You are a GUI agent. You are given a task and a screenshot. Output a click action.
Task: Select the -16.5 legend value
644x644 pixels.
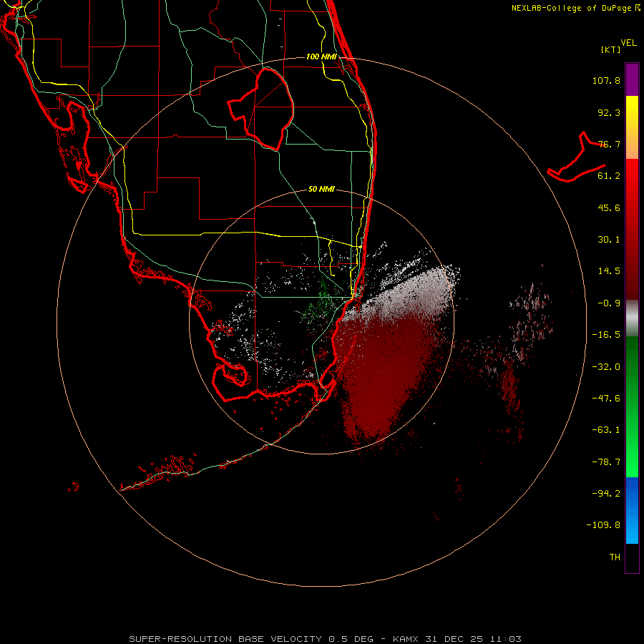pyautogui.click(x=606, y=335)
